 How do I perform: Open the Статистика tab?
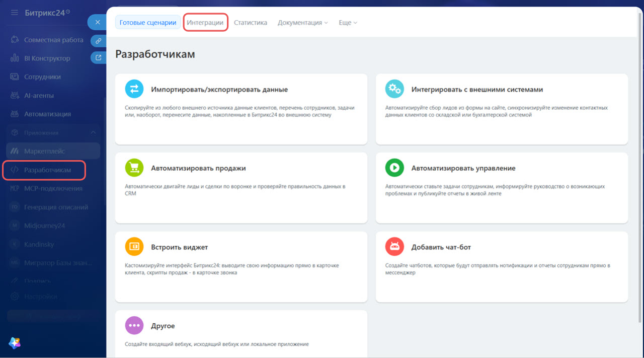(251, 23)
